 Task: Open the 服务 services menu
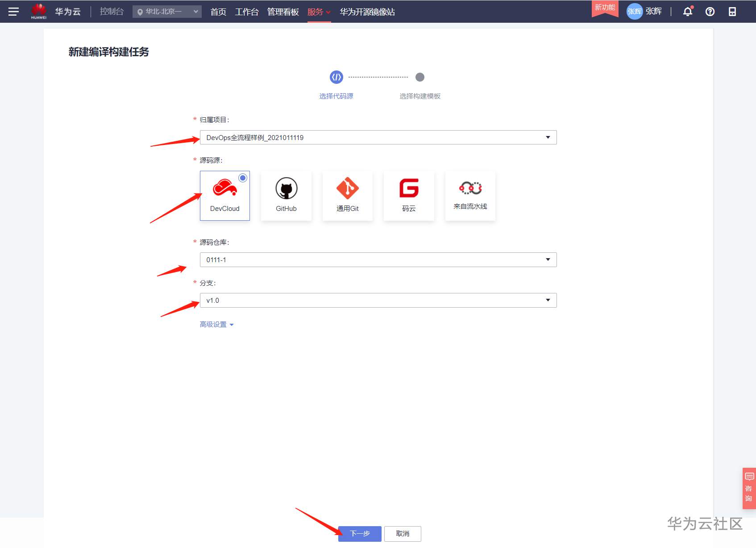tap(319, 12)
